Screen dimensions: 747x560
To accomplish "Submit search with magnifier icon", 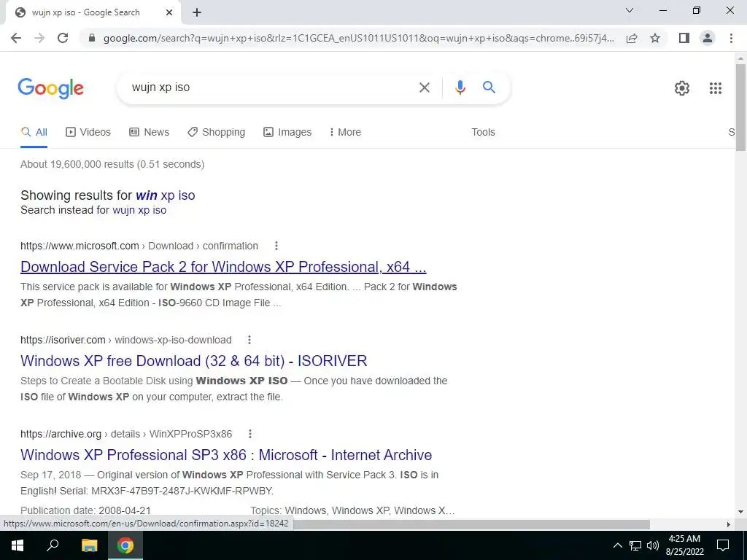I will [489, 87].
